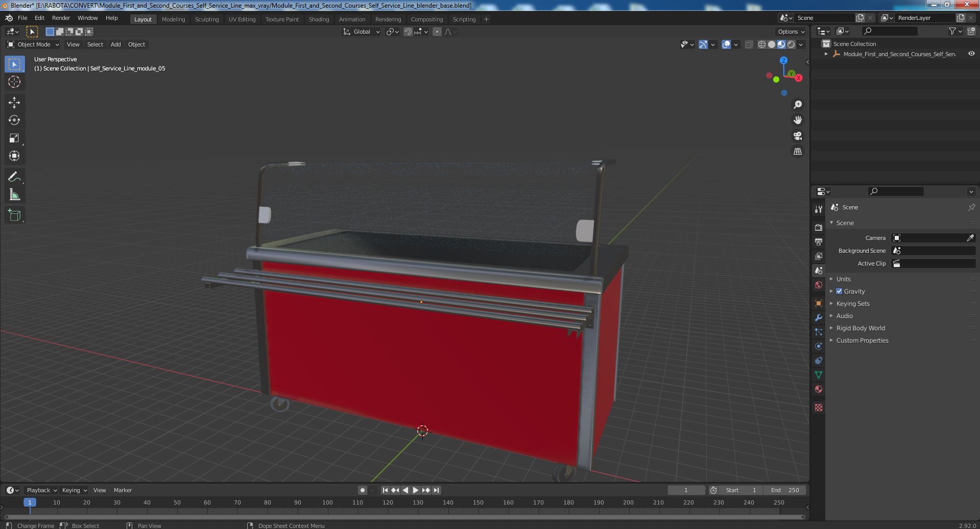The height and width of the screenshot is (529, 980).
Task: Open the Playback popover
Action: click(41, 490)
